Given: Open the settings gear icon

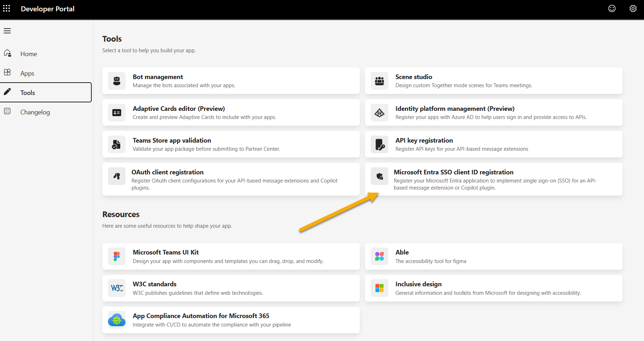Looking at the screenshot, I should point(633,8).
